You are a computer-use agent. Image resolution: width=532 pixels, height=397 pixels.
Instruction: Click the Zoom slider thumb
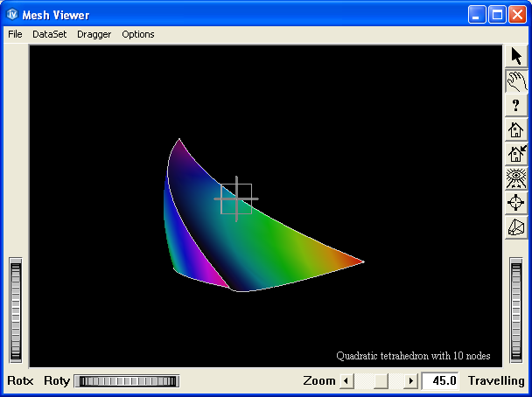pos(381,381)
